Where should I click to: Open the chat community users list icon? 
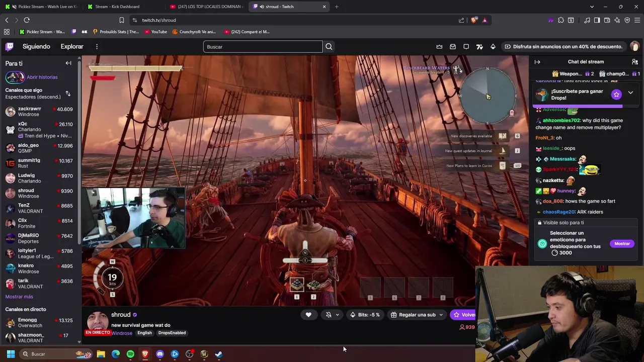pos(635,62)
